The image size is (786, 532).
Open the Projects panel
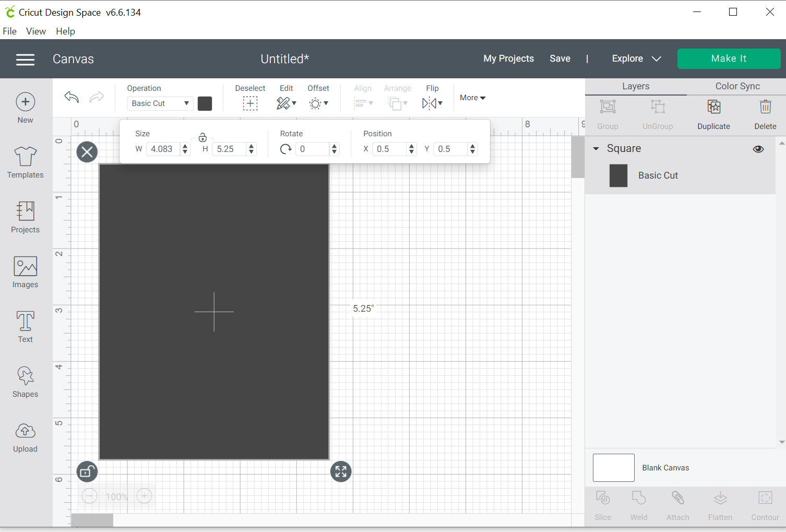coord(25,217)
